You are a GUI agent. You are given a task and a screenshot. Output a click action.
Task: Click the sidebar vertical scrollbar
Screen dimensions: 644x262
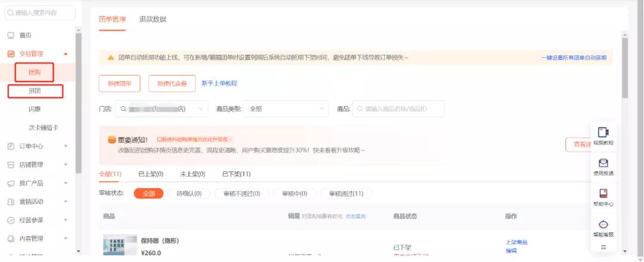pos(79,104)
